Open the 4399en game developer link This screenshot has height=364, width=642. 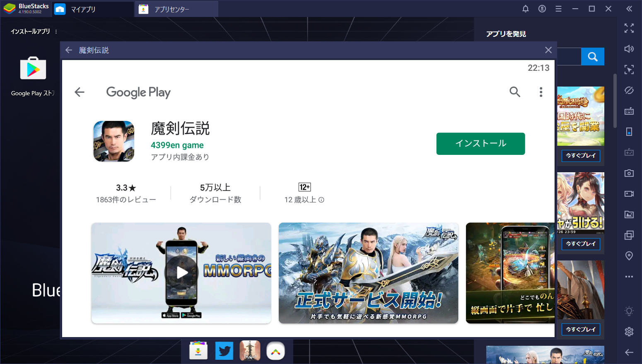click(x=177, y=145)
